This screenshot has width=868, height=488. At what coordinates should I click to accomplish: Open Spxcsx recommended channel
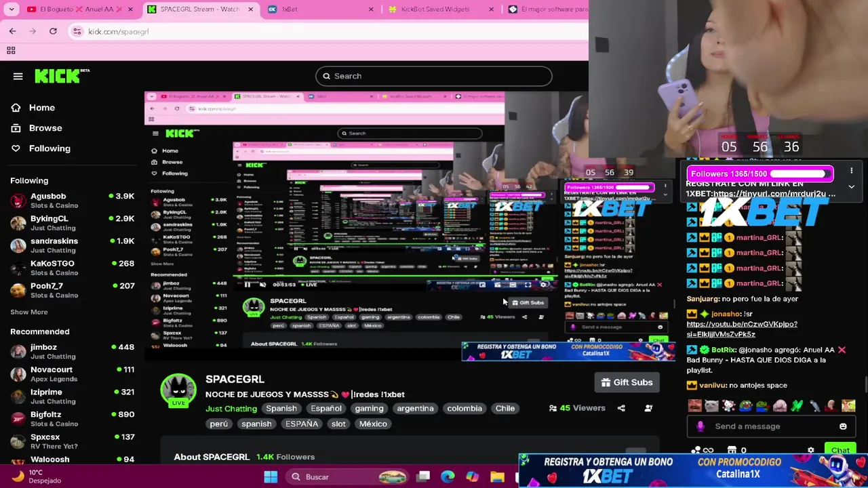pyautogui.click(x=72, y=441)
